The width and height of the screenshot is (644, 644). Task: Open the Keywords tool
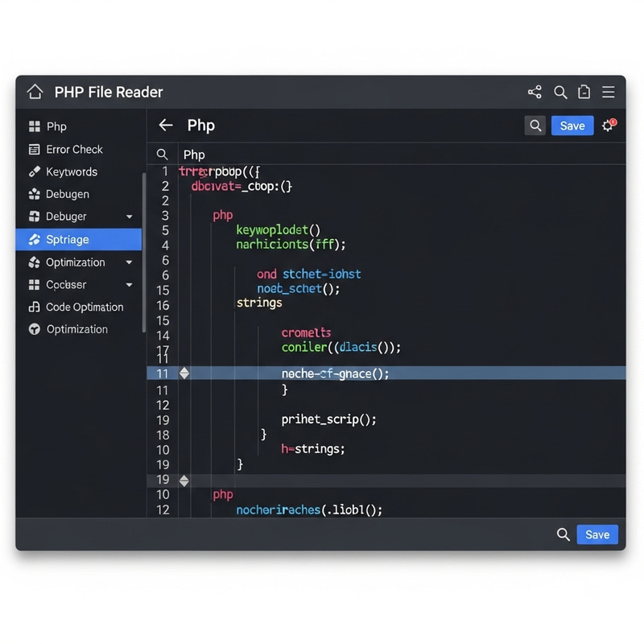tap(72, 171)
